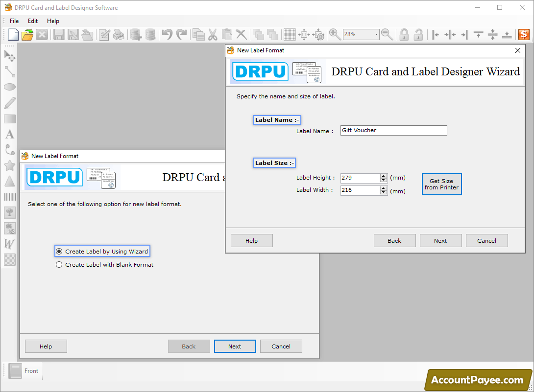Viewport: 534px width, 392px height.
Task: Decrease Label Width with down arrow
Action: click(384, 192)
